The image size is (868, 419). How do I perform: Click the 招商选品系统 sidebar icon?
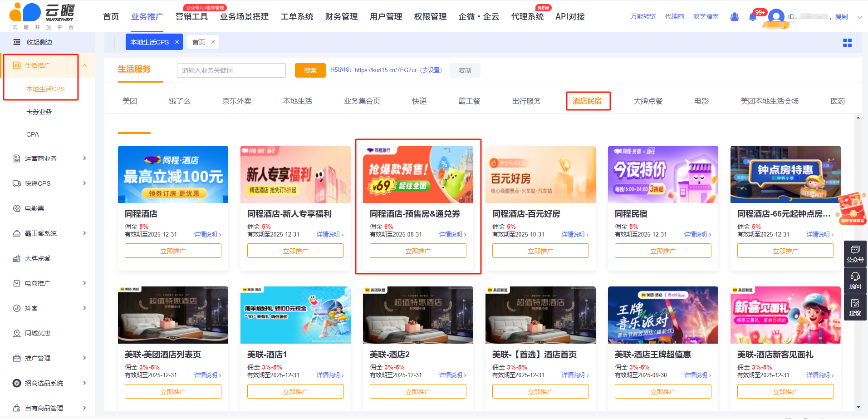[x=17, y=383]
